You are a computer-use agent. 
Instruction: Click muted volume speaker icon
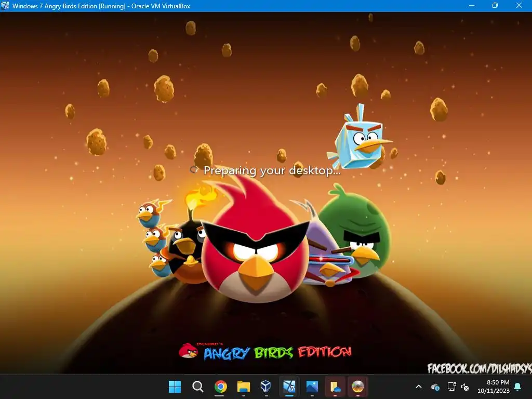point(465,387)
